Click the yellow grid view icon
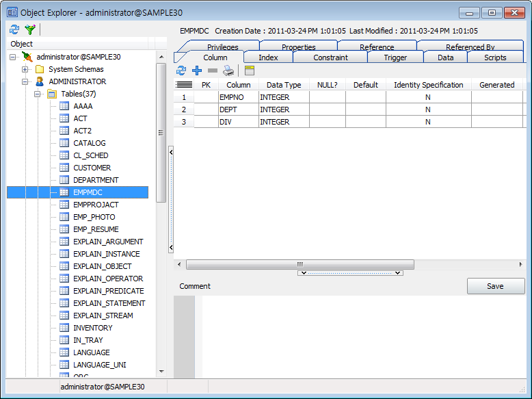 [x=250, y=70]
